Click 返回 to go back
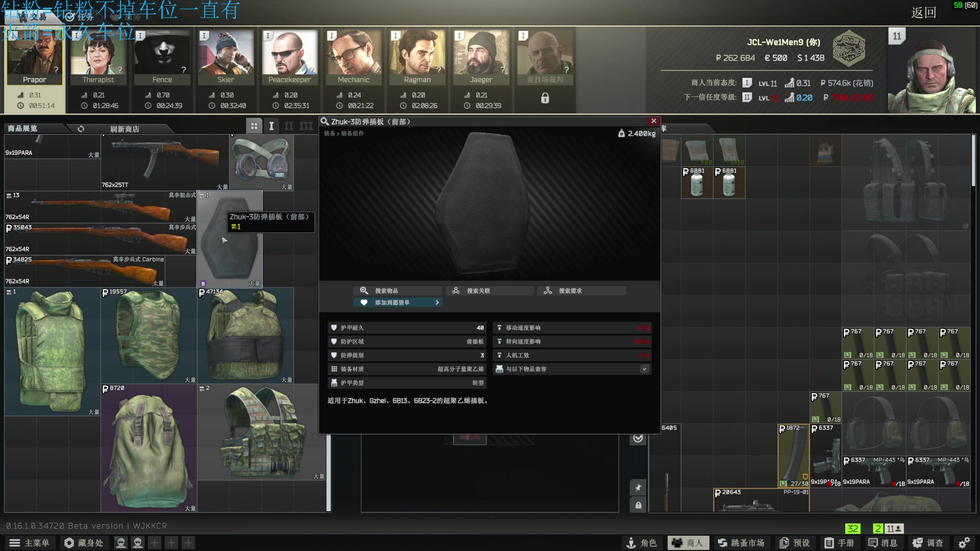This screenshot has height=551, width=980. point(923,12)
